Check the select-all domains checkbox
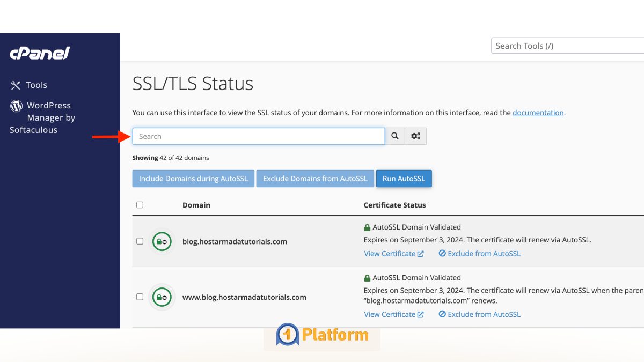The image size is (644, 362). click(140, 204)
